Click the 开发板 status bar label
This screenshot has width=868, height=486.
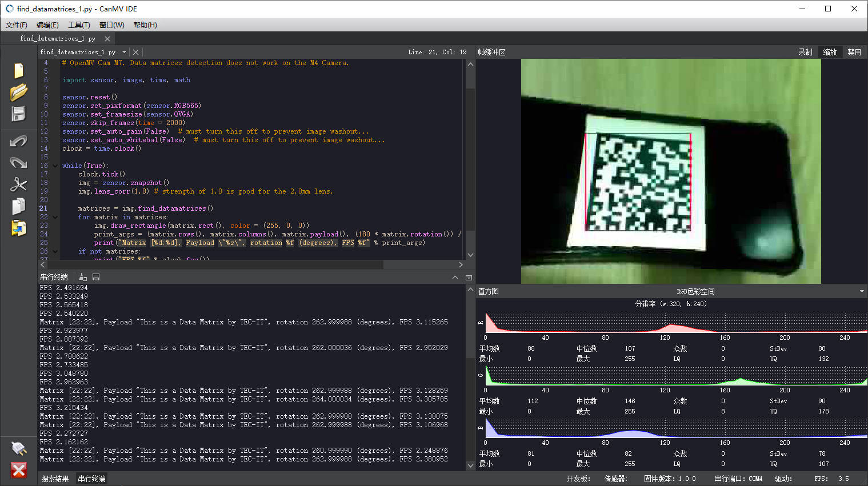pos(578,479)
